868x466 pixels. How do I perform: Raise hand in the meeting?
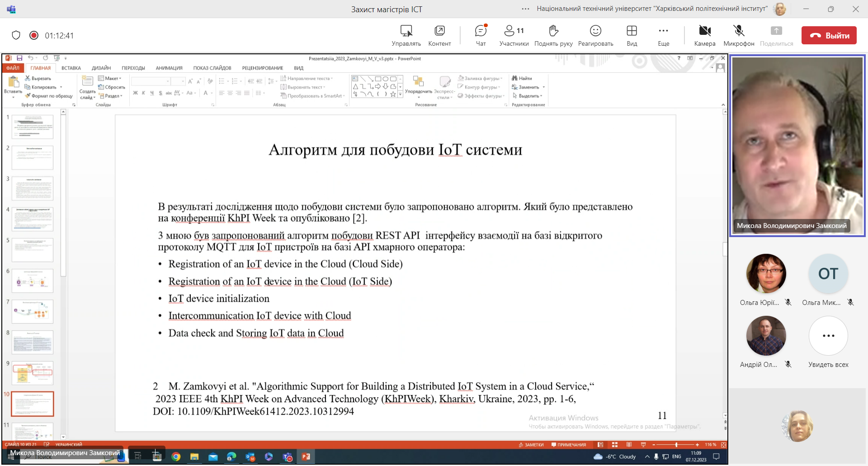[553, 35]
